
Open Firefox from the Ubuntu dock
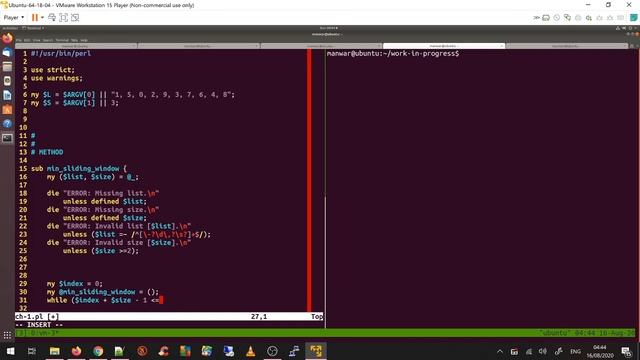click(7, 39)
